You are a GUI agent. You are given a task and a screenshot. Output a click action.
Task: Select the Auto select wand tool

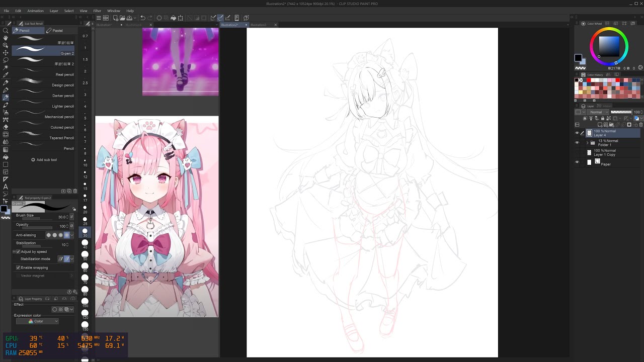6,67
